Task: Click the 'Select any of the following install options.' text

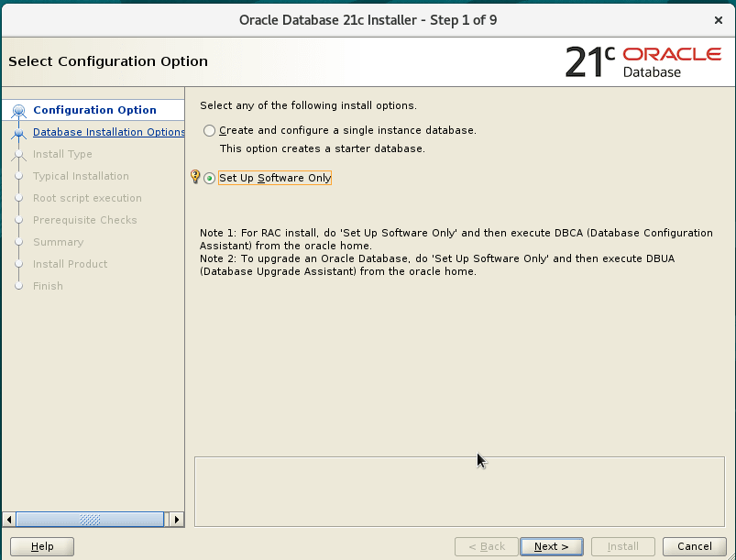Action: tap(308, 105)
